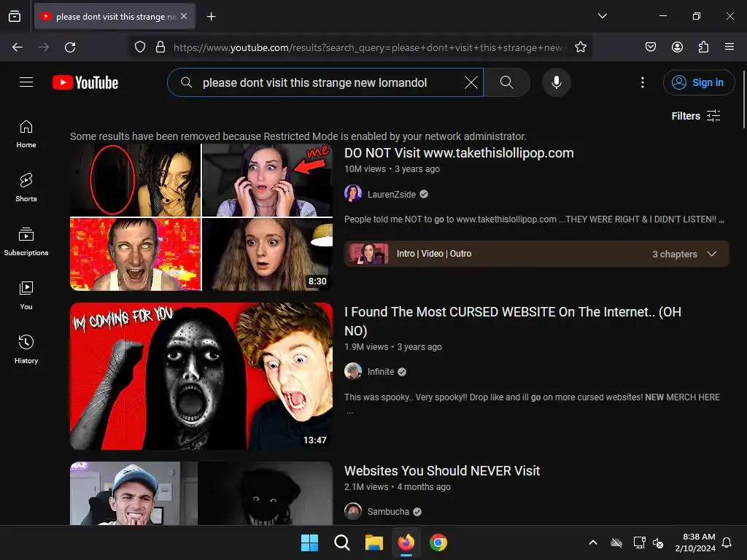The image size is (747, 560).
Task: Open title DO NOT Visit www.takethislollipop.com
Action: [x=459, y=153]
